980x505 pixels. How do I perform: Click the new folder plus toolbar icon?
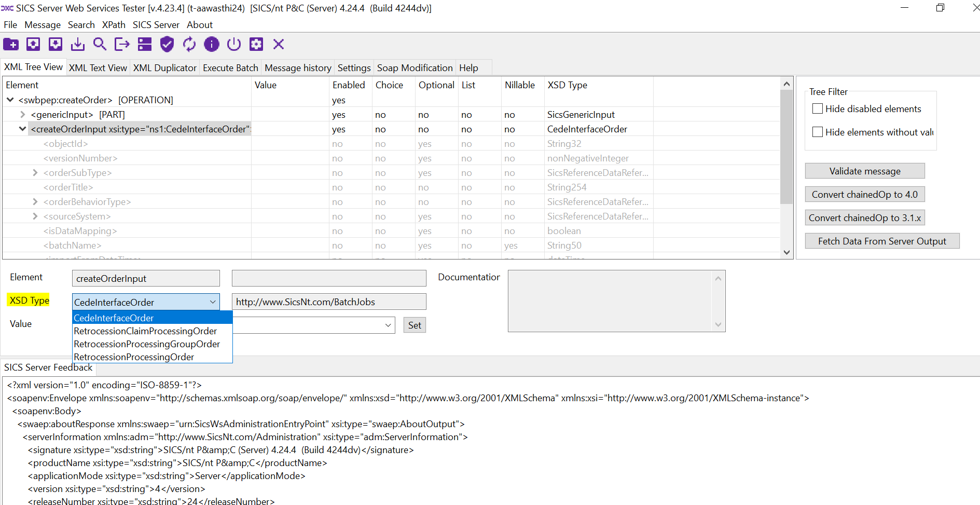point(11,45)
